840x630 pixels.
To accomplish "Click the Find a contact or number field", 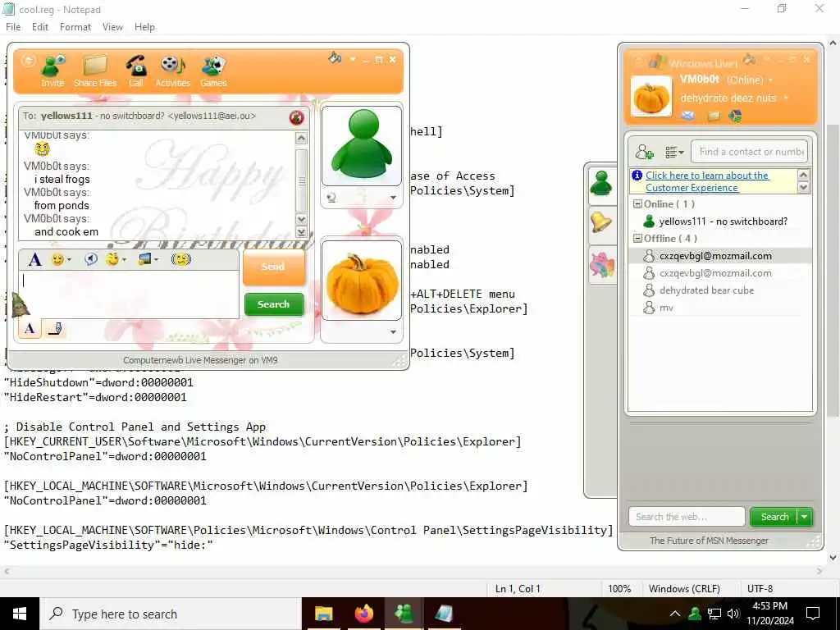I will 750,152.
